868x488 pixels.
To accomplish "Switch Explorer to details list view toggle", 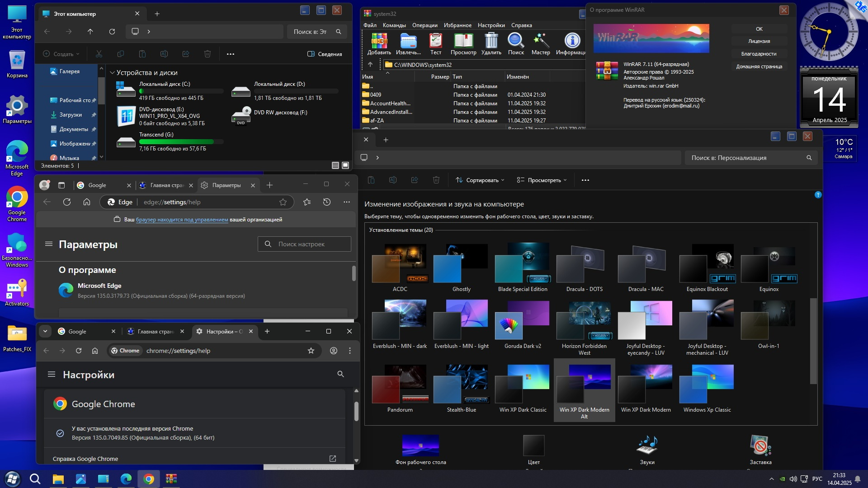I will coord(335,165).
